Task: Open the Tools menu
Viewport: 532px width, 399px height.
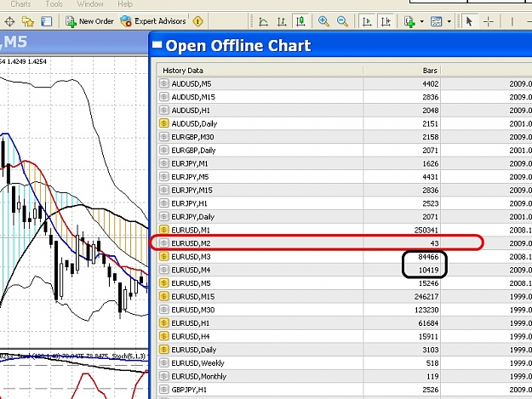Action: (x=54, y=4)
